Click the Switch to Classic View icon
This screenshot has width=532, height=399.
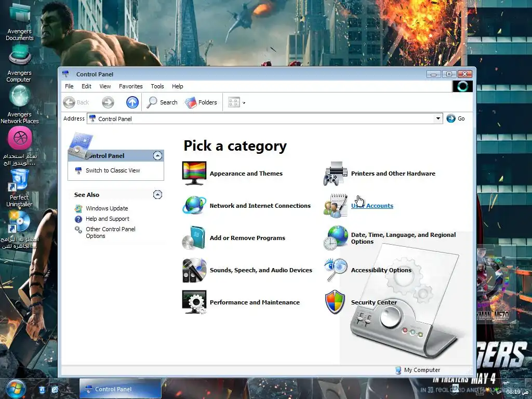78,170
